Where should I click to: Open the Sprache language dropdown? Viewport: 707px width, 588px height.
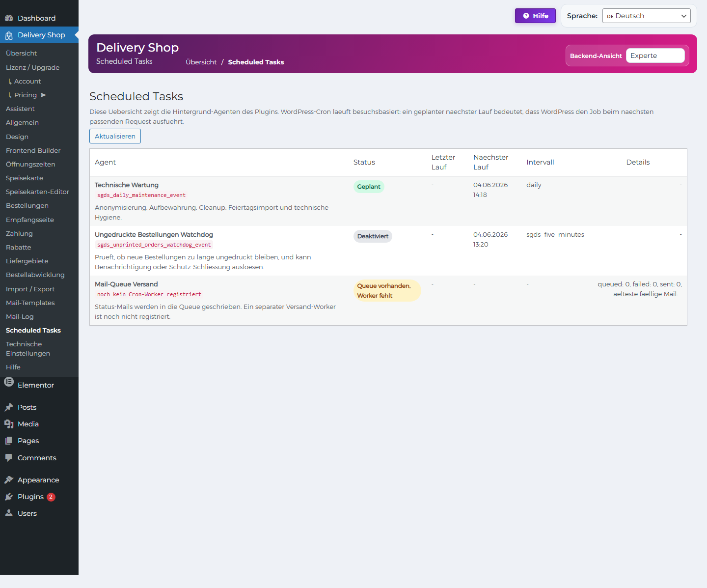coord(646,16)
